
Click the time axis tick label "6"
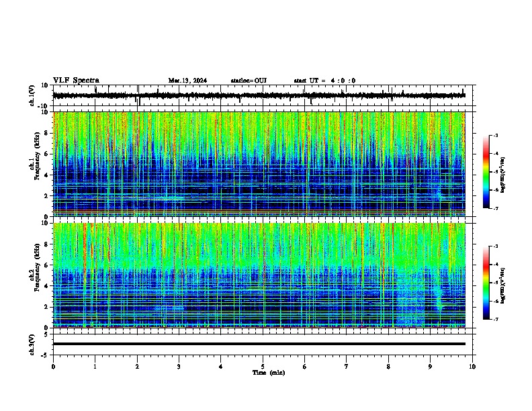point(304,367)
